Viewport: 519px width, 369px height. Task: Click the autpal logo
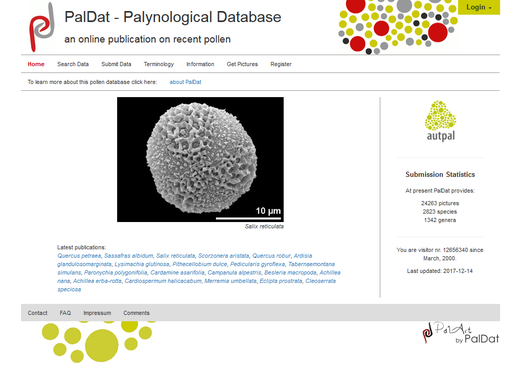(x=440, y=121)
